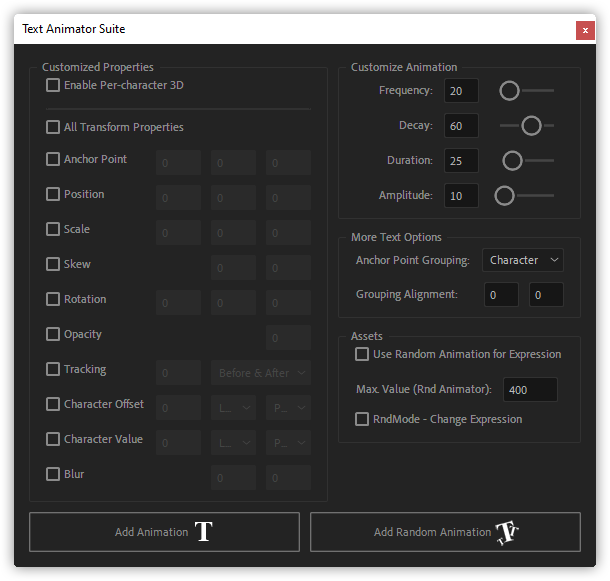Image resolution: width=610 pixels, height=581 pixels.
Task: Check the Skew property
Action: pos(53,264)
